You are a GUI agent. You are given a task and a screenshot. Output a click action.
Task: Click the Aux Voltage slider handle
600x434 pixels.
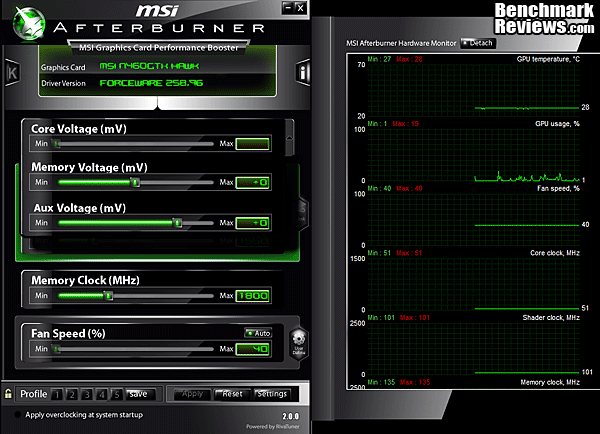coord(177,223)
